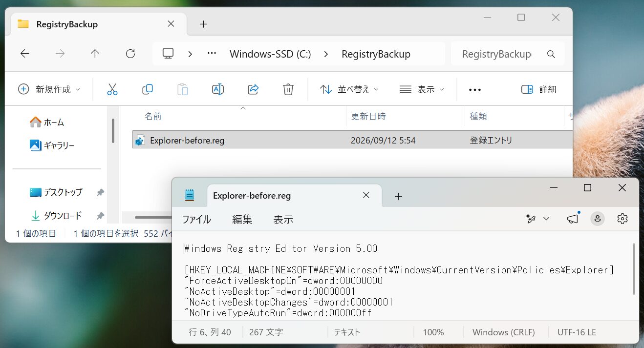The image size is (644, 348).
Task: Sort by the 更新日時 column header
Action: (x=368, y=116)
